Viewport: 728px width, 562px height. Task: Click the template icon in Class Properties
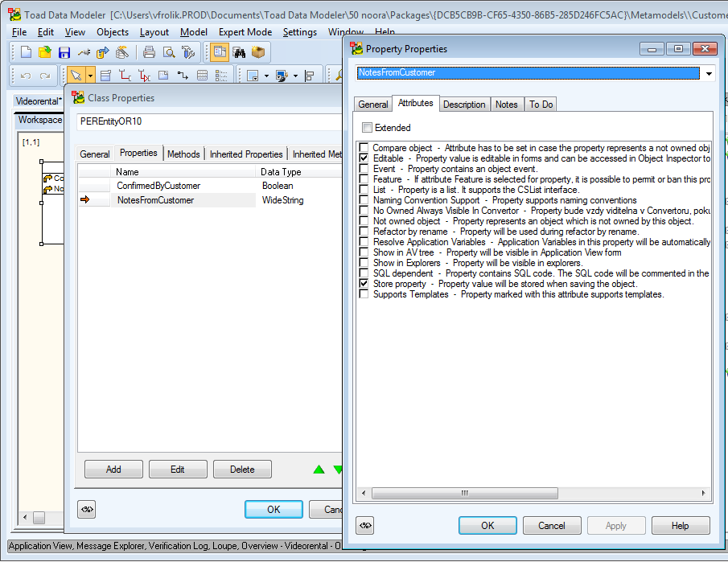[87, 509]
